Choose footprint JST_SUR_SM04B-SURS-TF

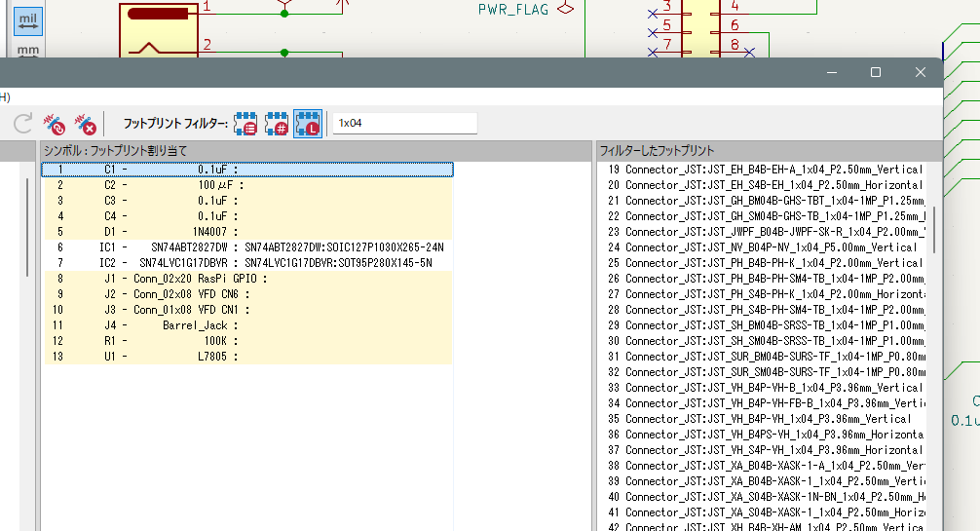[x=765, y=372]
